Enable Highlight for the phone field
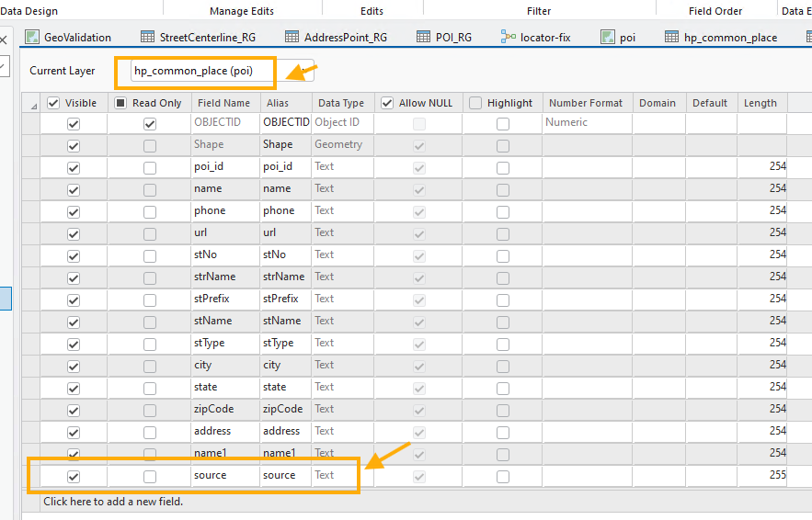 [503, 211]
